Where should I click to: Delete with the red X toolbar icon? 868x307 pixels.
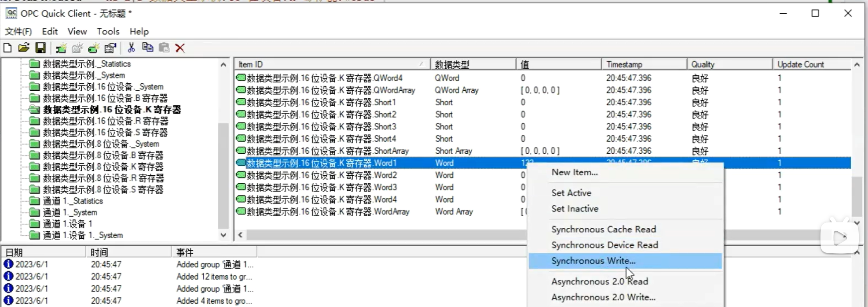coord(180,48)
